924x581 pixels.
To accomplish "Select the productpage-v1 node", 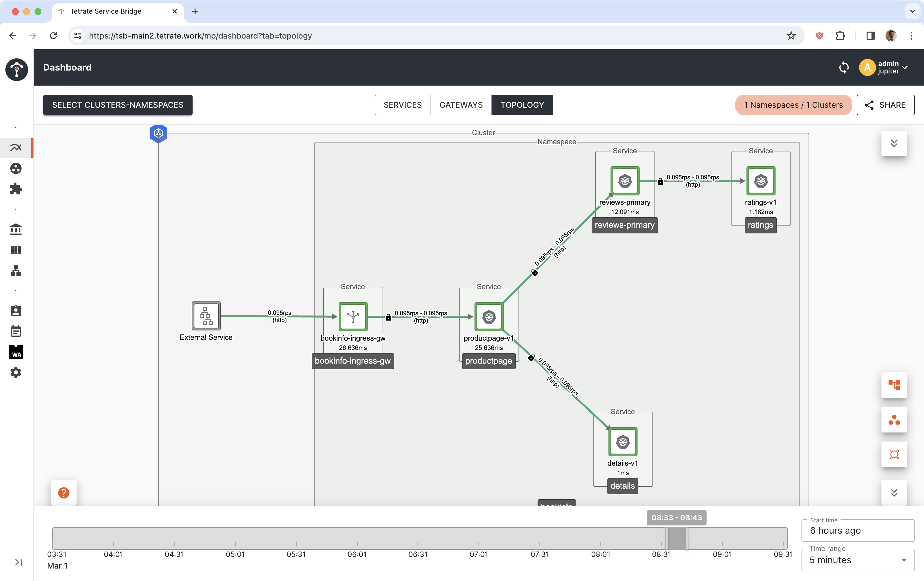I will 488,316.
